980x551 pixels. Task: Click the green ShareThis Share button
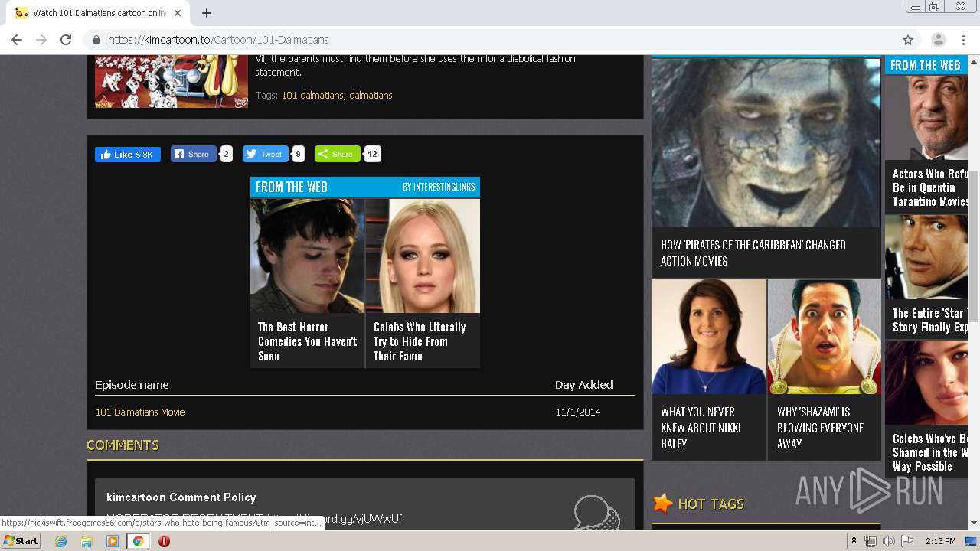tap(338, 154)
